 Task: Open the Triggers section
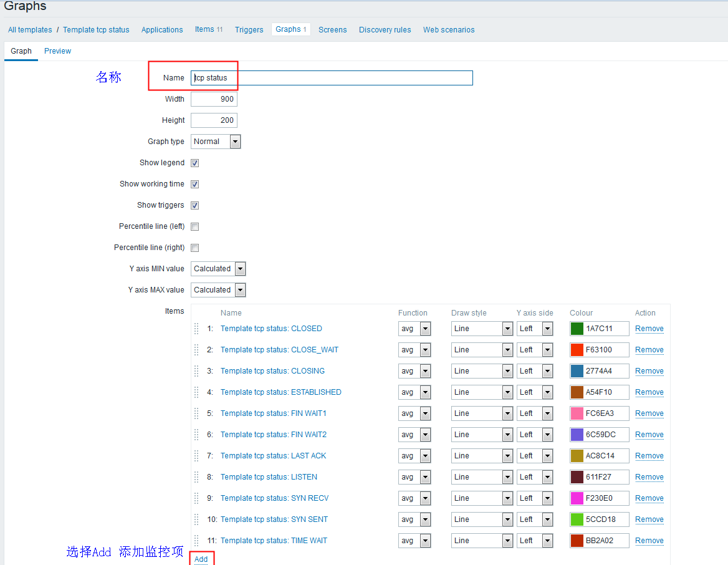pos(249,30)
